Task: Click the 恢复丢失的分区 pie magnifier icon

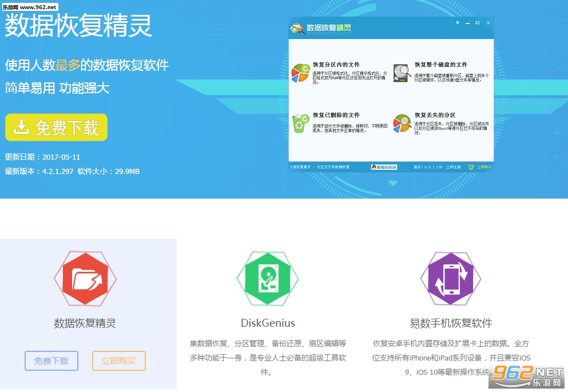Action: coord(402,123)
